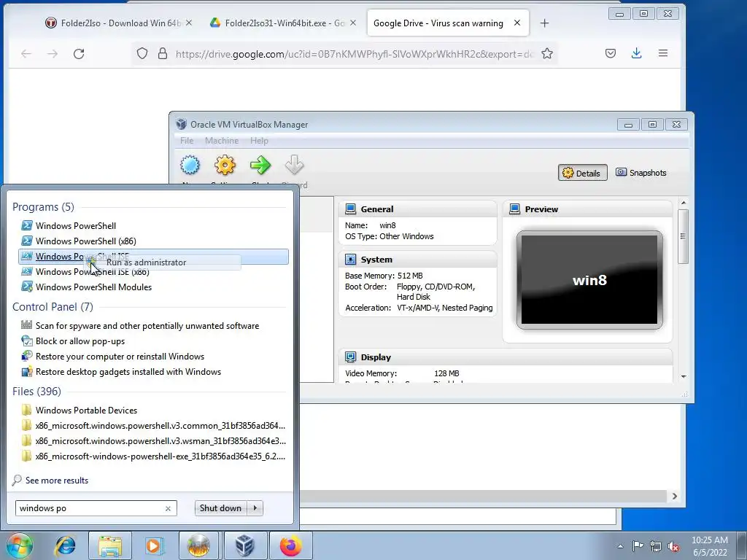Open Restore your computer or reinstall Windows
Image resolution: width=747 pixels, height=560 pixels.
pyautogui.click(x=120, y=356)
